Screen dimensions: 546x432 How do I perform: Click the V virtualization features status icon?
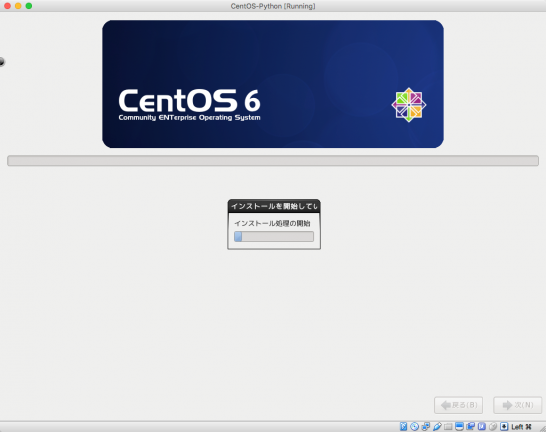pyautogui.click(x=482, y=426)
